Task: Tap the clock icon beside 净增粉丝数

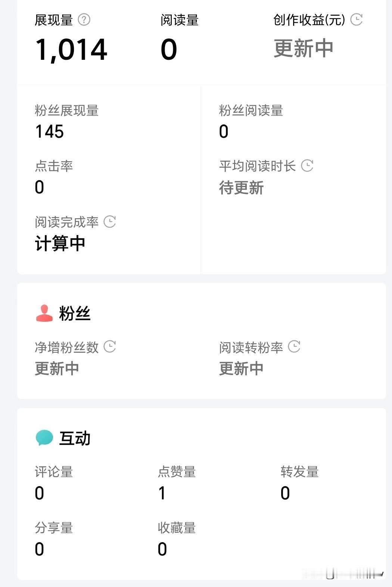Action: (110, 347)
